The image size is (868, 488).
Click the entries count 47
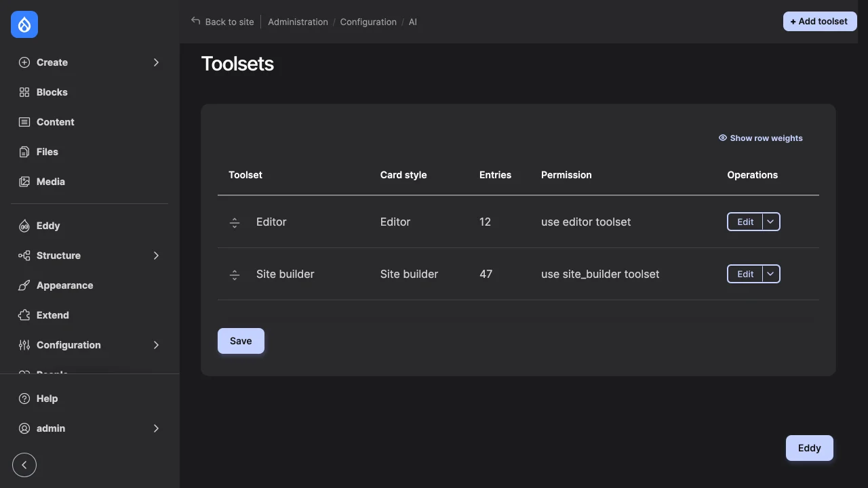pos(486,274)
